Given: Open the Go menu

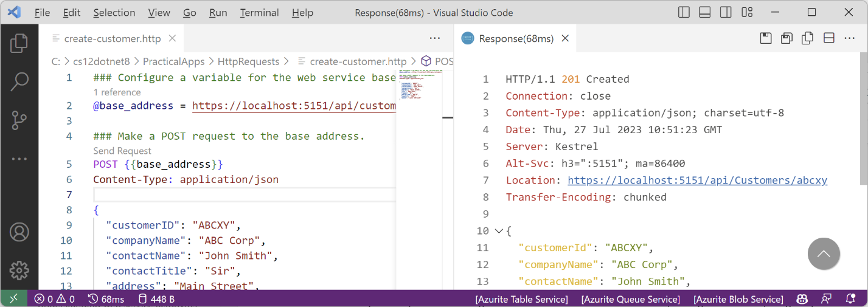Looking at the screenshot, I should coord(190,13).
